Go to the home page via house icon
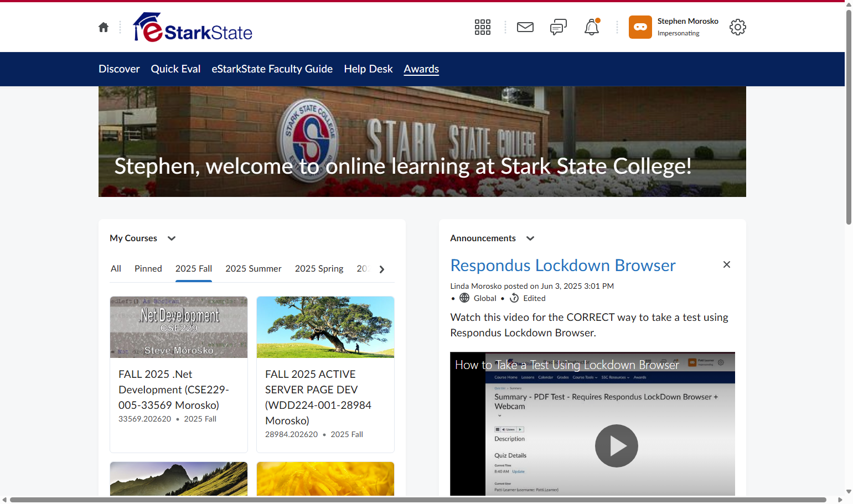 pyautogui.click(x=104, y=27)
